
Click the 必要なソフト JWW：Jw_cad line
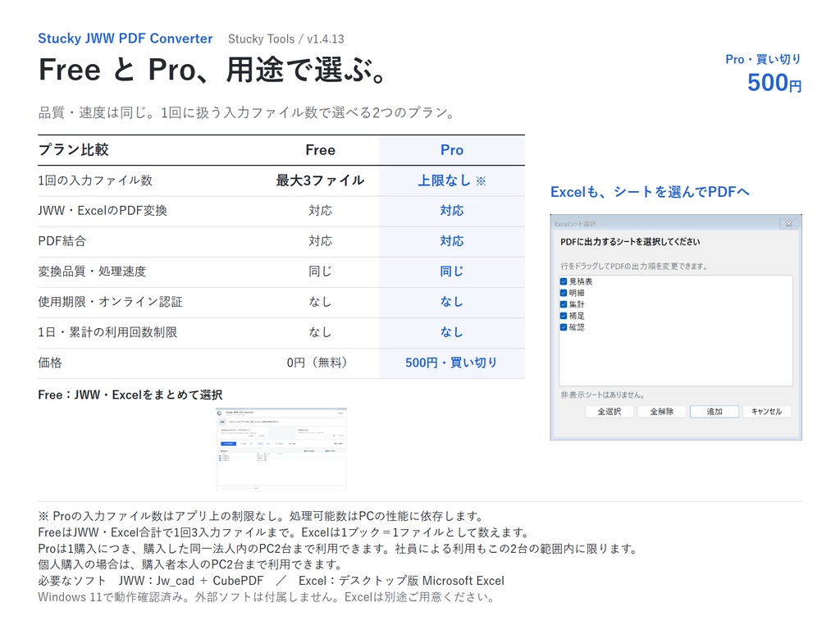pos(271,581)
